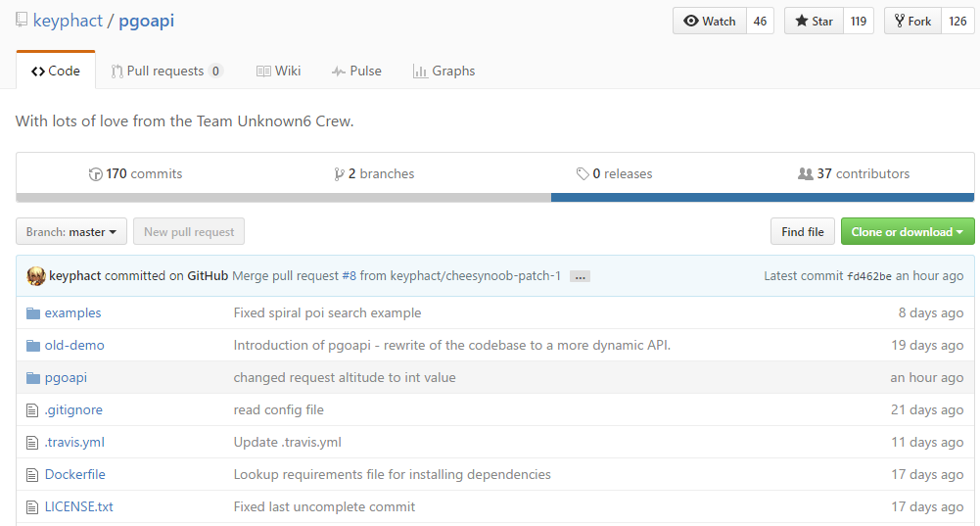Viewport: 980px width, 526px height.
Task: View the 2 branches list
Action: point(374,174)
